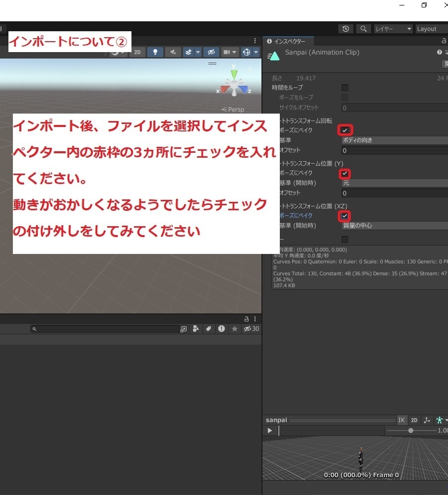Open the レイヤー dropdown
Image resolution: width=448 pixels, height=495 pixels.
(x=393, y=29)
